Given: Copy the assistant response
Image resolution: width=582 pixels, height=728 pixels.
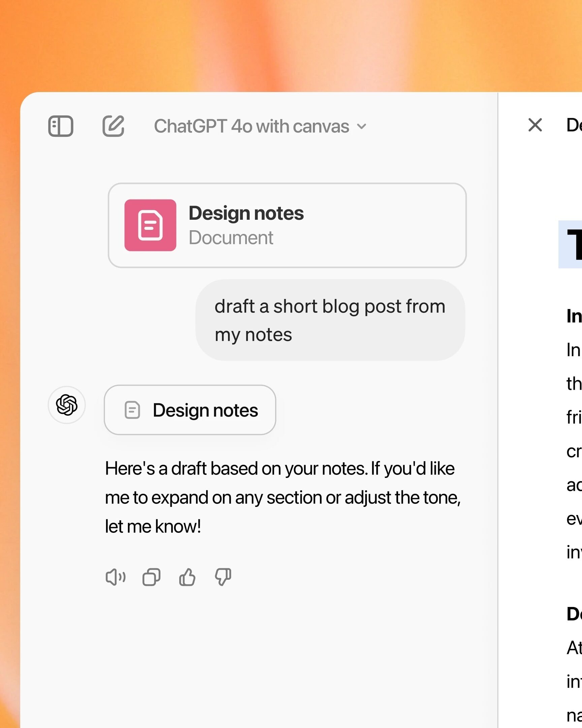Looking at the screenshot, I should point(151,577).
